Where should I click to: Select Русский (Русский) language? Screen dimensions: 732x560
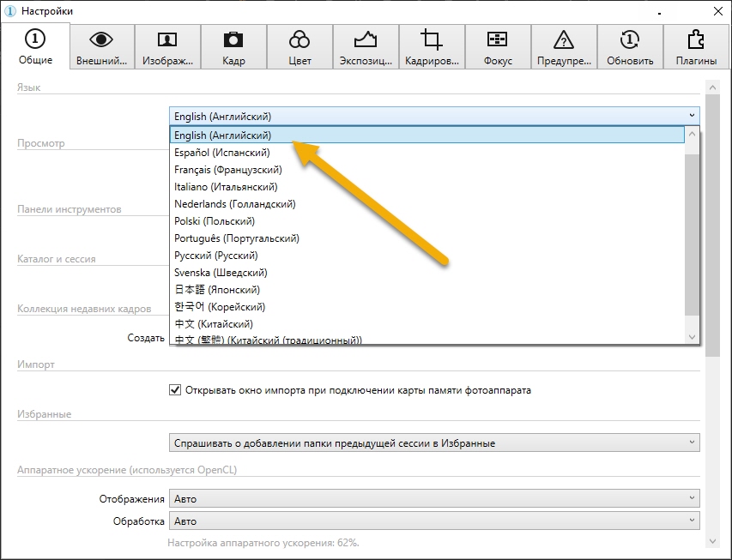coord(426,256)
